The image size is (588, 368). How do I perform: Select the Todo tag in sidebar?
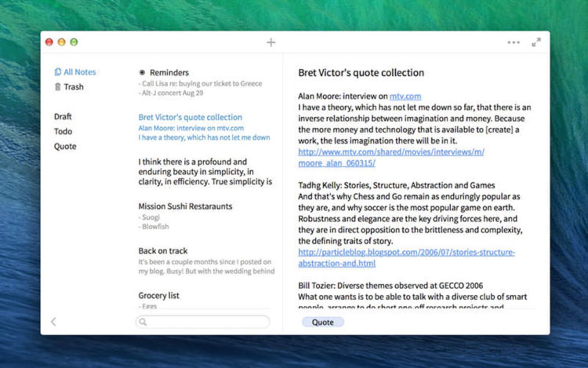point(63,131)
